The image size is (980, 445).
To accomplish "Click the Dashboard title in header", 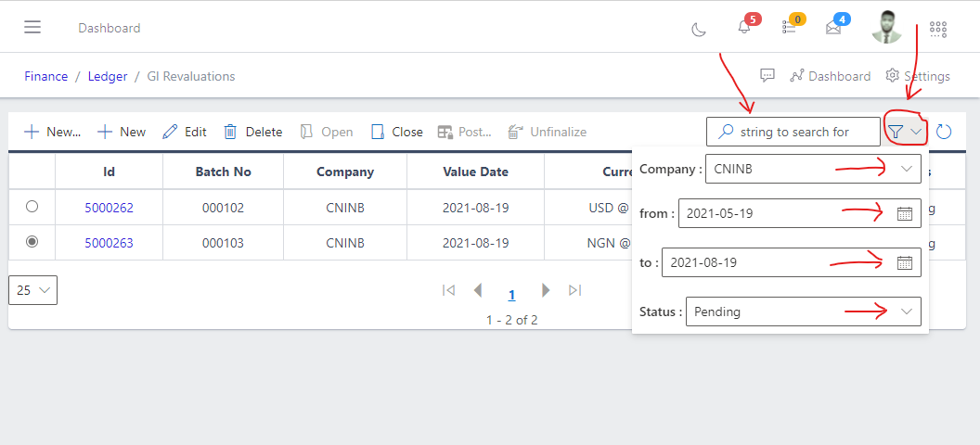I will tap(110, 28).
